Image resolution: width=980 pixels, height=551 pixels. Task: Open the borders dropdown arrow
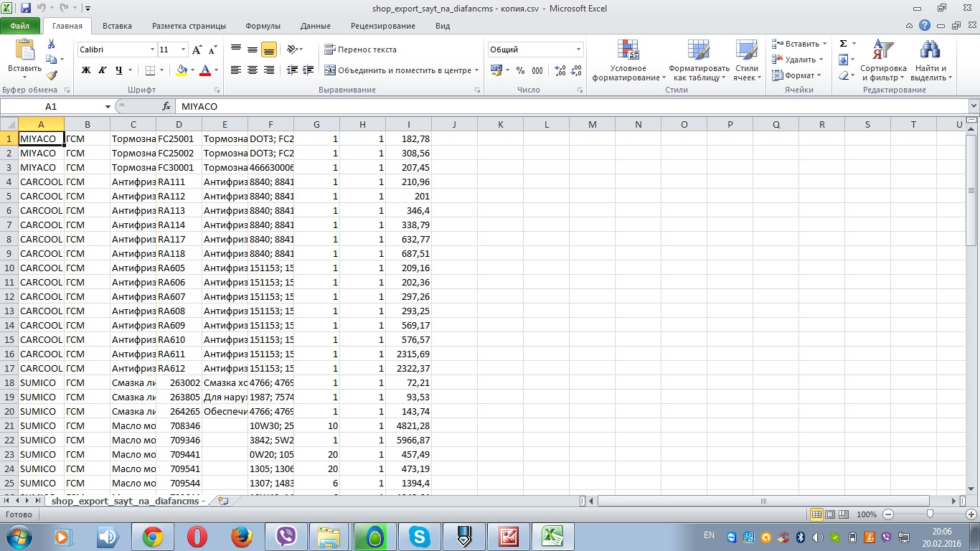coord(162,70)
